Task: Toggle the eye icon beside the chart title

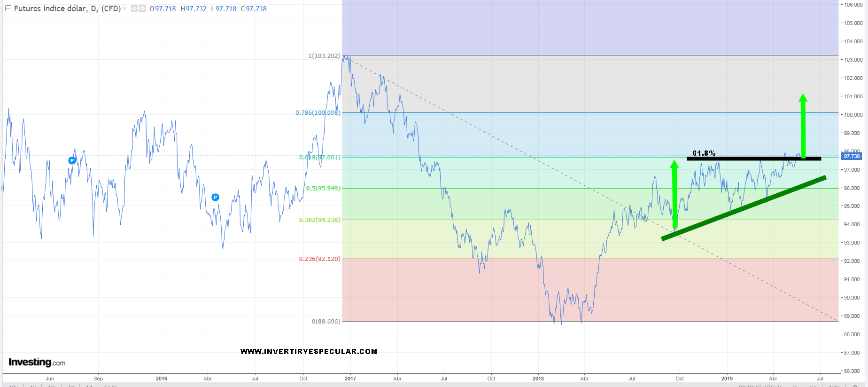Action: click(x=134, y=8)
